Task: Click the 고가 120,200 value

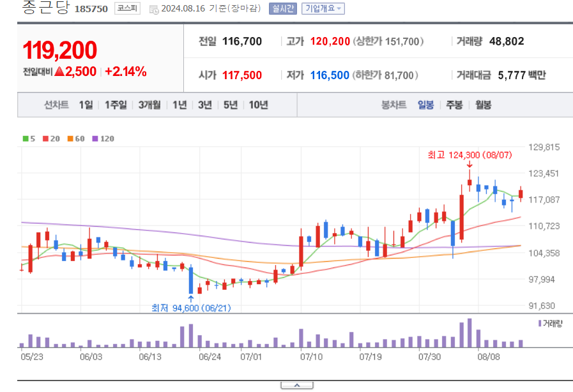Action: tap(330, 41)
